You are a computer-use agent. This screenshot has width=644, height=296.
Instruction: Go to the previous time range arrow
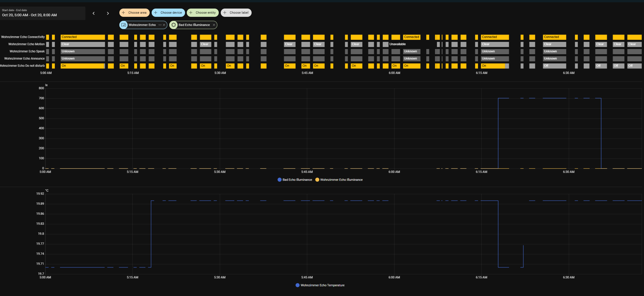pyautogui.click(x=94, y=13)
